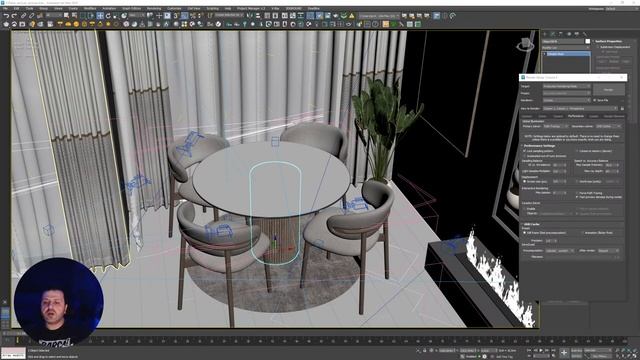The height and width of the screenshot is (360, 640).
Task: Open the View to Render dropdown
Action: (580, 109)
